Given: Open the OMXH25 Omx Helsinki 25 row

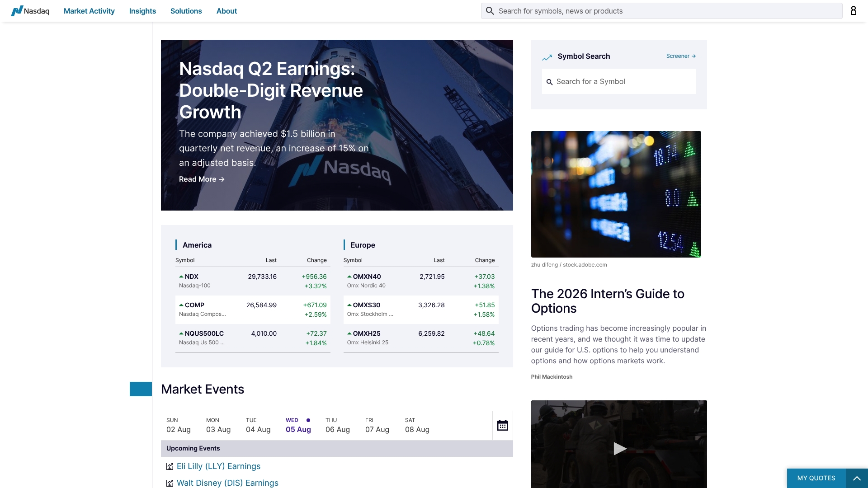Looking at the screenshot, I should point(421,338).
